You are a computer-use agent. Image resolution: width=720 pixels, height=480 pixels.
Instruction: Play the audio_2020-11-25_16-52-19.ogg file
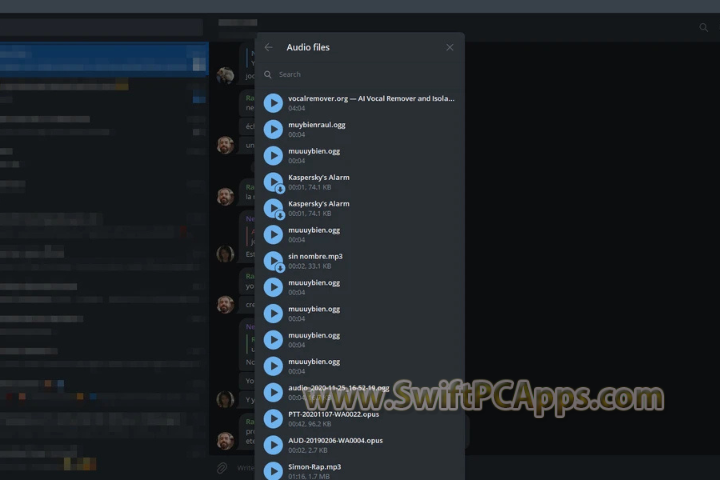click(273, 392)
